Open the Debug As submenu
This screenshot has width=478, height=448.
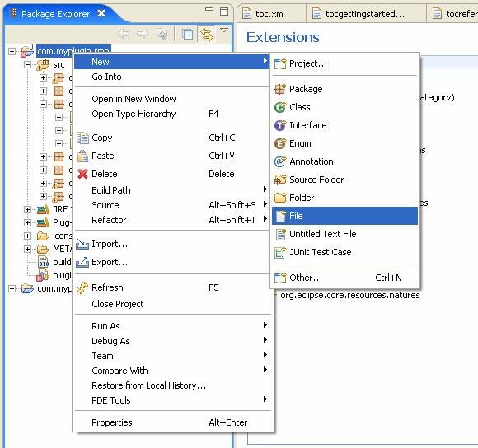(172, 341)
